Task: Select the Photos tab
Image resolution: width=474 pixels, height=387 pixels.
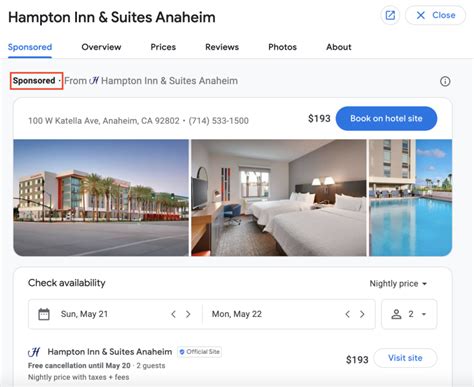Action: pos(282,47)
